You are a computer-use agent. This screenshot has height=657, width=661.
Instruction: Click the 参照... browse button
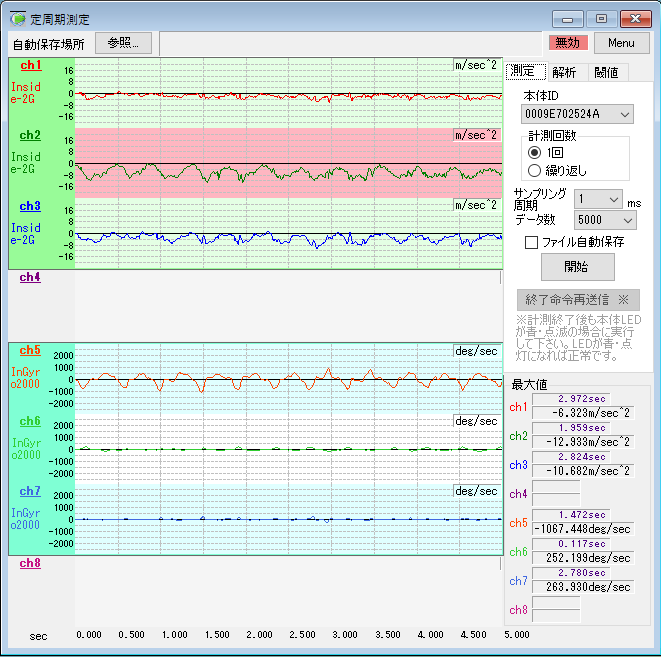click(124, 43)
